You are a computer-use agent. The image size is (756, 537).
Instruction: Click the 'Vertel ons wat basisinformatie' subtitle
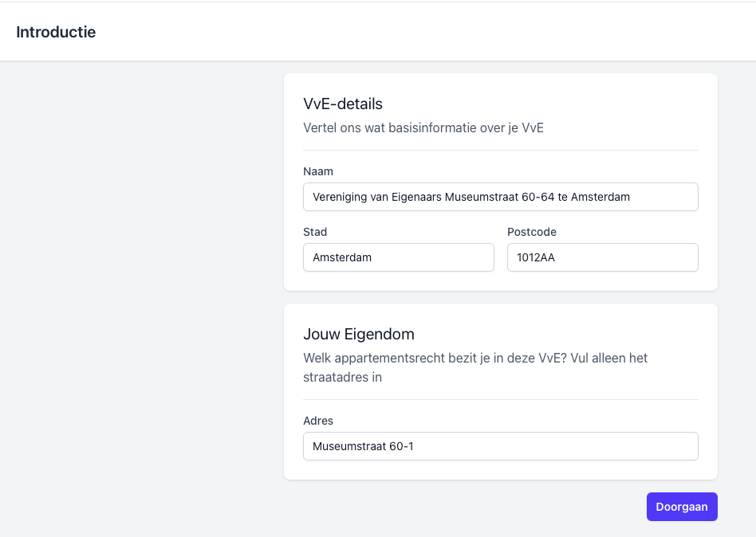(423, 127)
